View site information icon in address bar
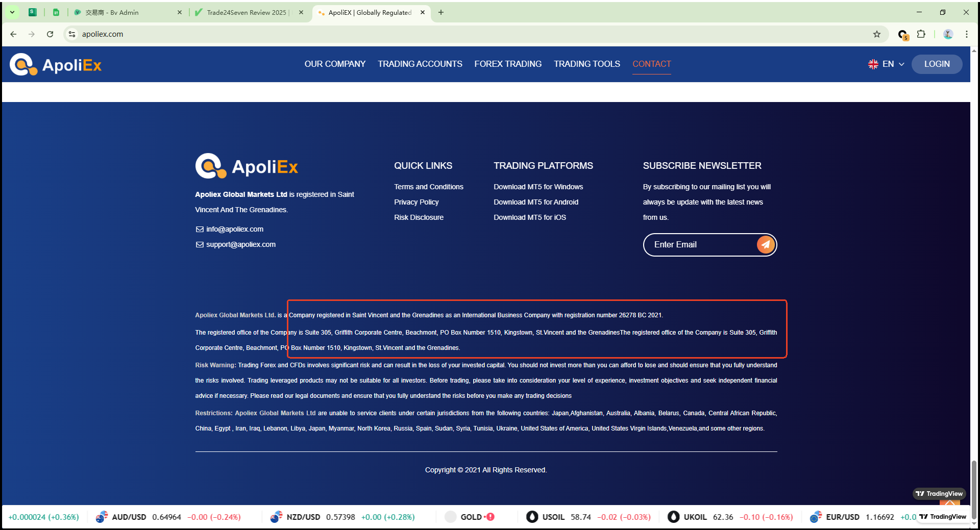The height and width of the screenshot is (530, 980). click(x=72, y=34)
